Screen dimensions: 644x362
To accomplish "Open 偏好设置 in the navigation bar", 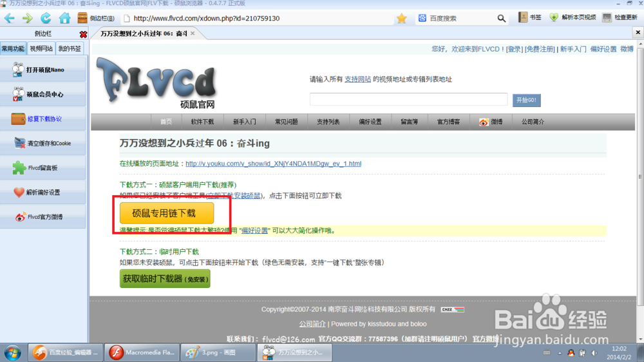I will click(370, 122).
